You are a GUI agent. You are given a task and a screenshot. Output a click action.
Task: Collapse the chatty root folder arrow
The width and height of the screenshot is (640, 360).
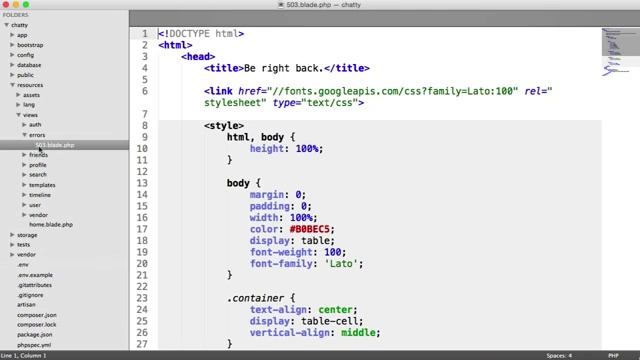[7, 25]
